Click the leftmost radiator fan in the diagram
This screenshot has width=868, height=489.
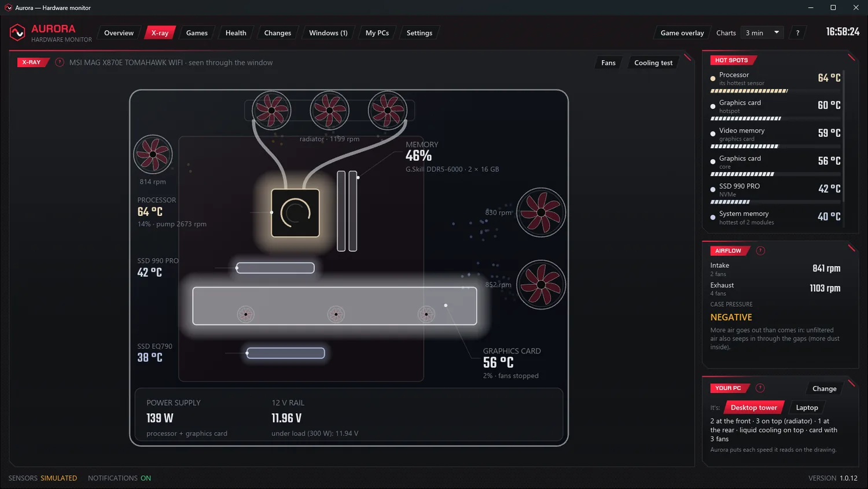271,111
